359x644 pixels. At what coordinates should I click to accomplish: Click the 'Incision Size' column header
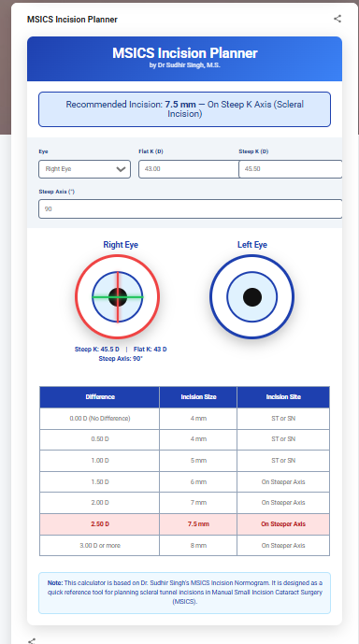(x=198, y=396)
